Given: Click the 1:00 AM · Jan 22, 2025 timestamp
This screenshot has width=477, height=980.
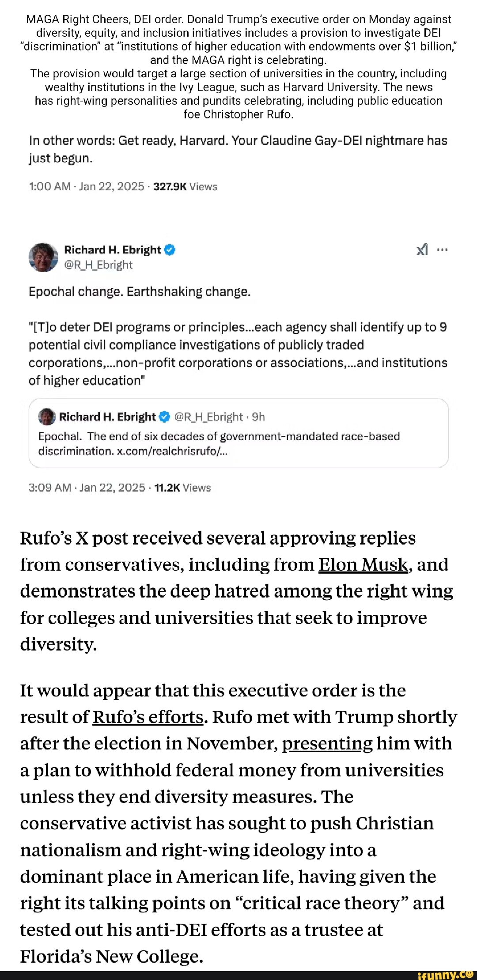Looking at the screenshot, I should (87, 186).
